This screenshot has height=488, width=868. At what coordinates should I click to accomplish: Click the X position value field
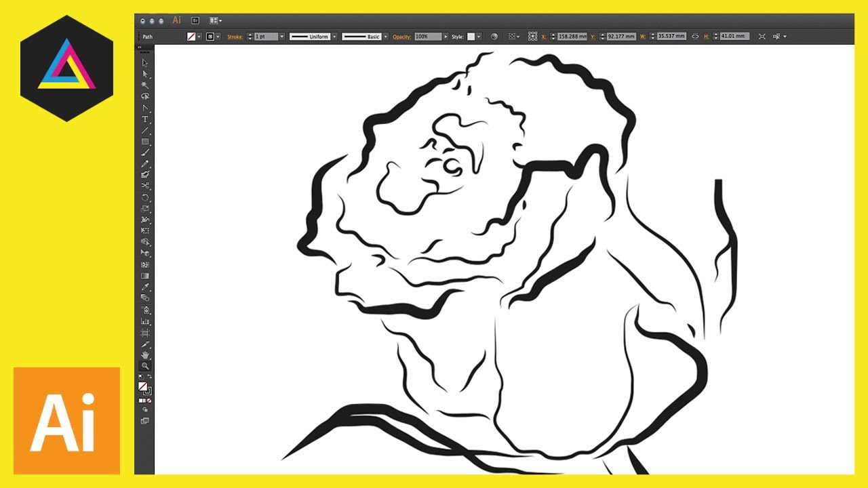coord(572,37)
